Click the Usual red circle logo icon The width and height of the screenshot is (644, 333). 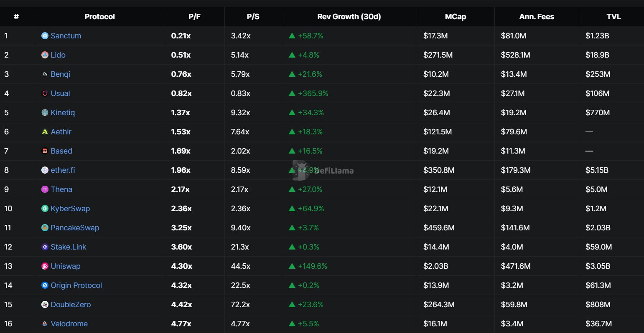point(45,93)
